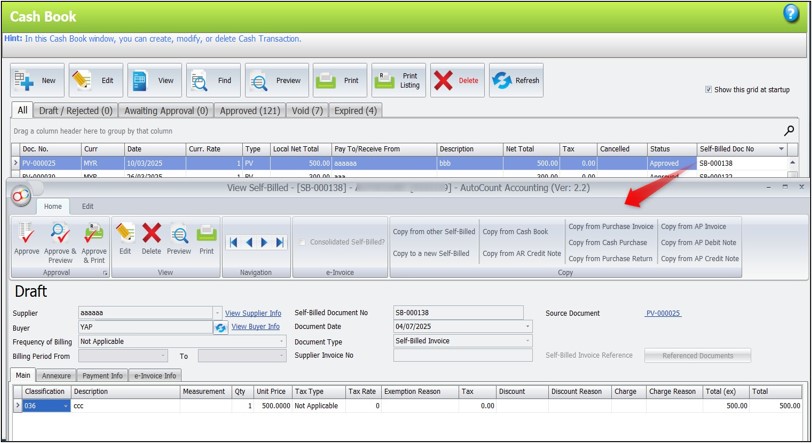812x443 pixels.
Task: Open the Document Date picker dropdown
Action: click(528, 327)
